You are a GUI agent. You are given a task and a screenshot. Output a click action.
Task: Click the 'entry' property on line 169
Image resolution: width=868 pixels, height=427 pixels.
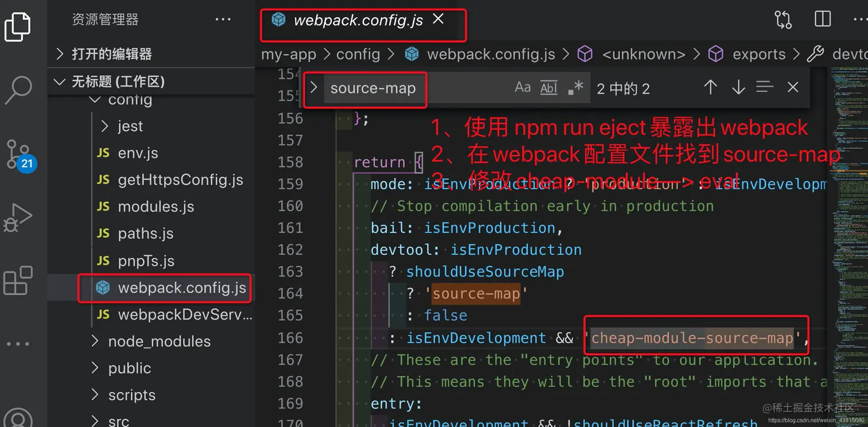tap(393, 403)
